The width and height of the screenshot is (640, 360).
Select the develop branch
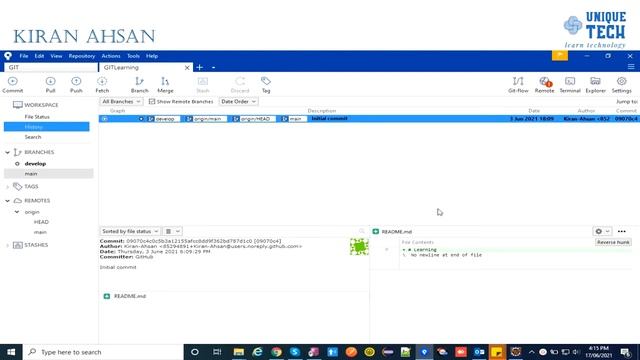[35, 164]
